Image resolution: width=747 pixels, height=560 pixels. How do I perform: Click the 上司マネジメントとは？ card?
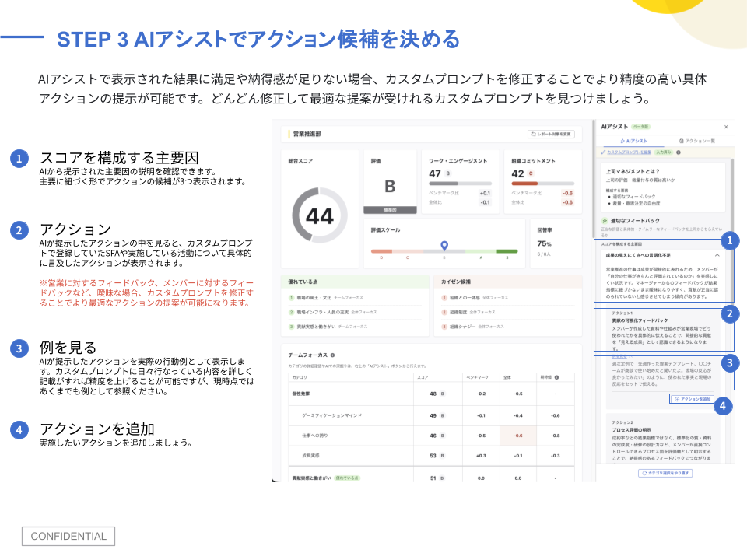click(663, 187)
